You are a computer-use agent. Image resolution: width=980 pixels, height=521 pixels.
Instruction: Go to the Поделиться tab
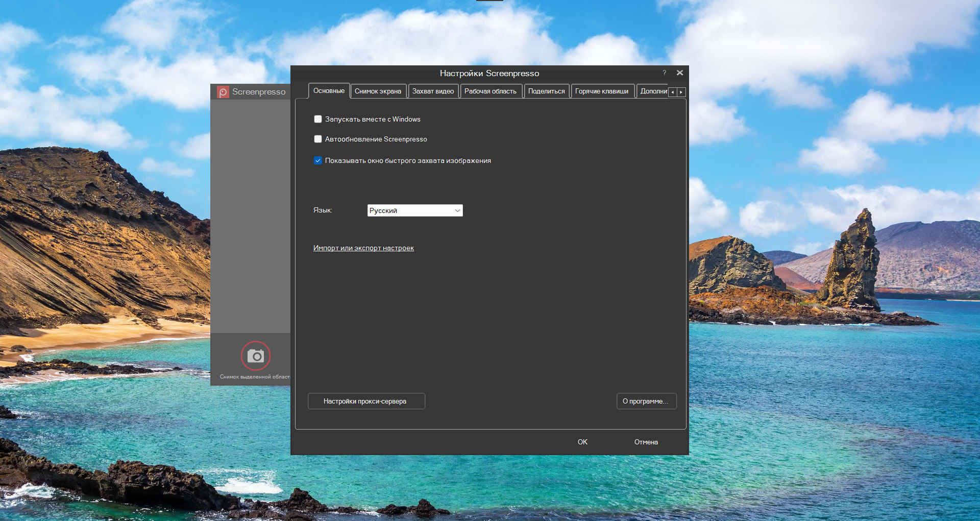tap(546, 91)
